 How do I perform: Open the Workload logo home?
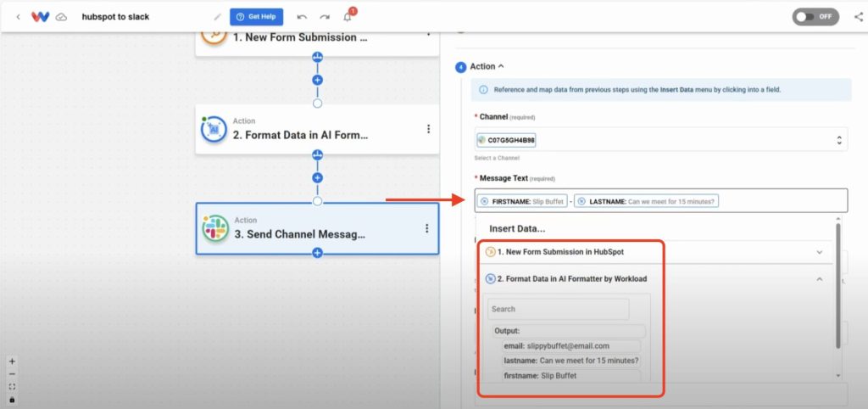[x=40, y=17]
